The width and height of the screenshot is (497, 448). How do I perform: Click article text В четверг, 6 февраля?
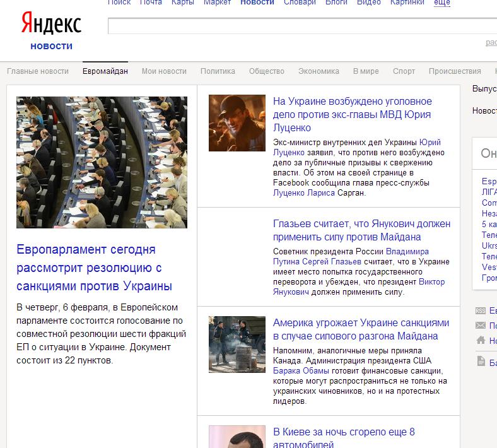(x=101, y=334)
